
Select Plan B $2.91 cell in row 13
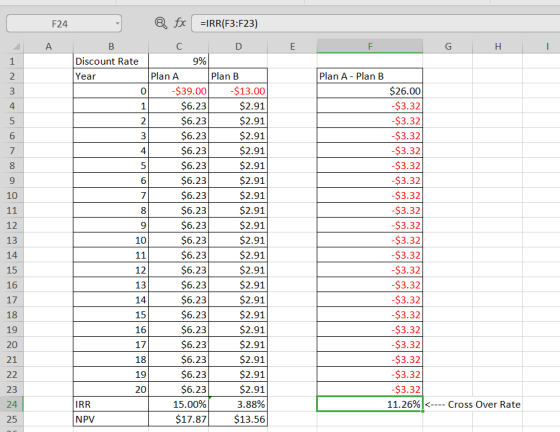click(x=238, y=240)
